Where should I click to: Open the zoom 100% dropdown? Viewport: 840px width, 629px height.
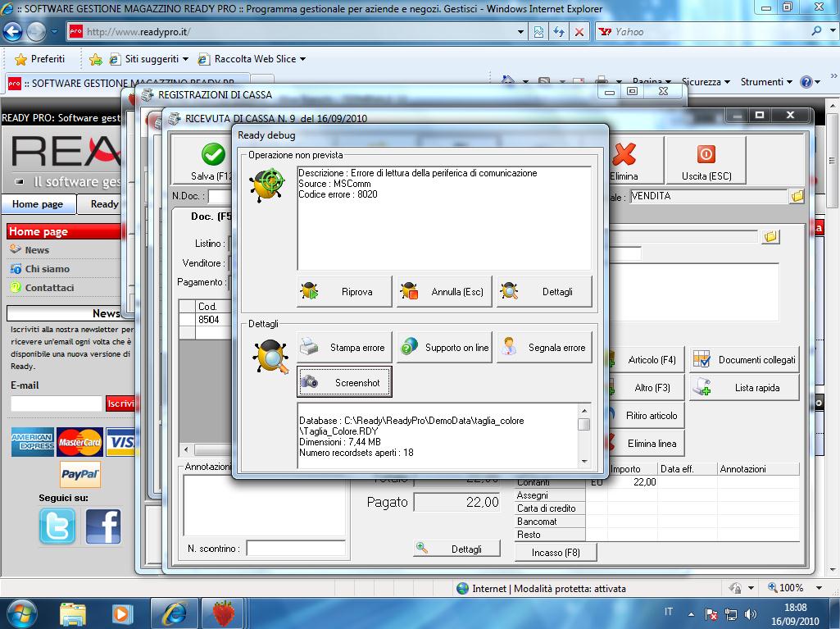tap(819, 588)
